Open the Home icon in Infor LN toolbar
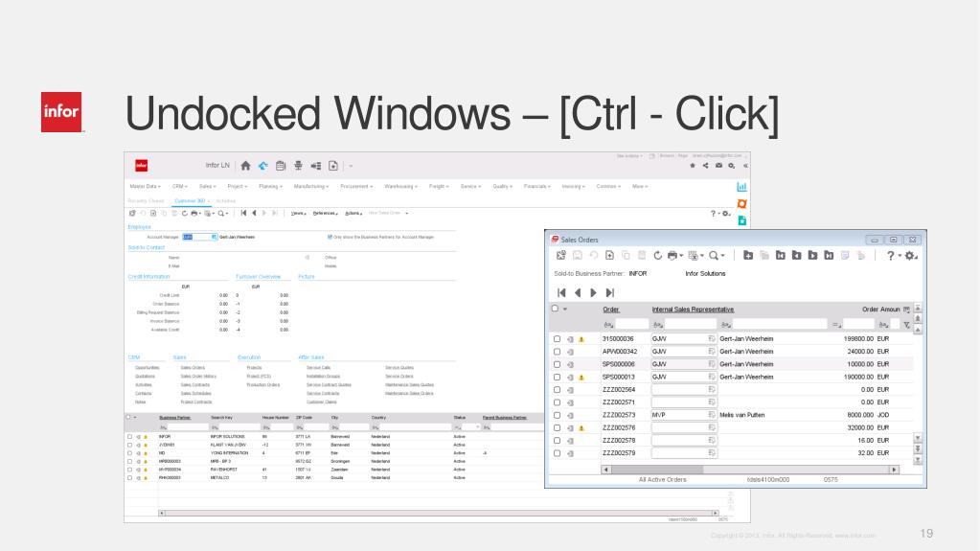The image size is (980, 551). point(245,166)
